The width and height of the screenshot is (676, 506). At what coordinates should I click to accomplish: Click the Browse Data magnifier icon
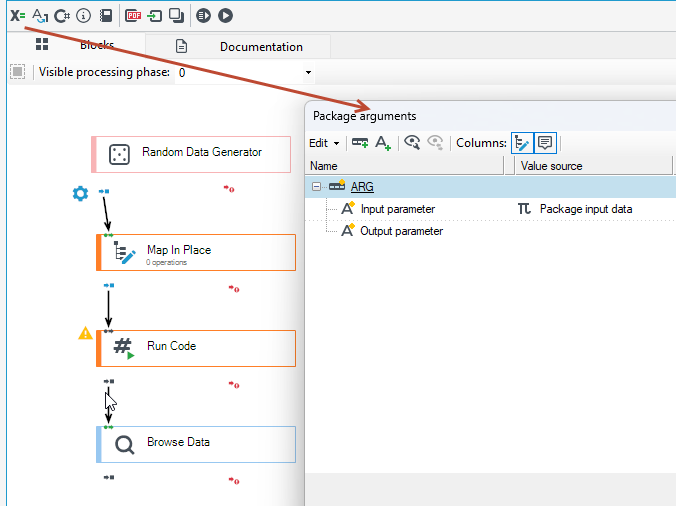pos(125,445)
